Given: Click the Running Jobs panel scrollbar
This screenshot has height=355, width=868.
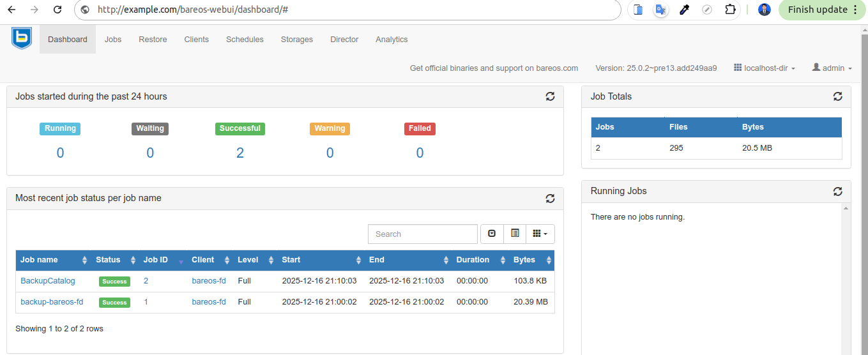Looking at the screenshot, I should click(x=846, y=279).
